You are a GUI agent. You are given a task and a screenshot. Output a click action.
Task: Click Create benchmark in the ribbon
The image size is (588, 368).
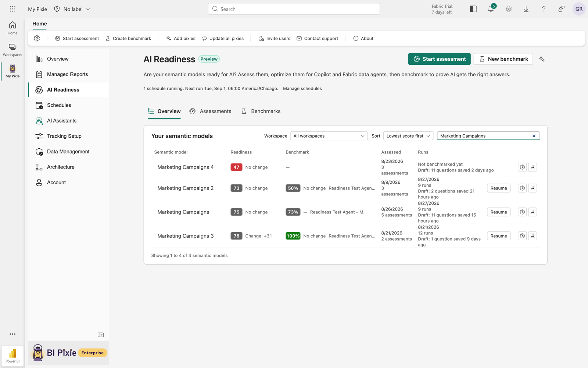pos(128,38)
